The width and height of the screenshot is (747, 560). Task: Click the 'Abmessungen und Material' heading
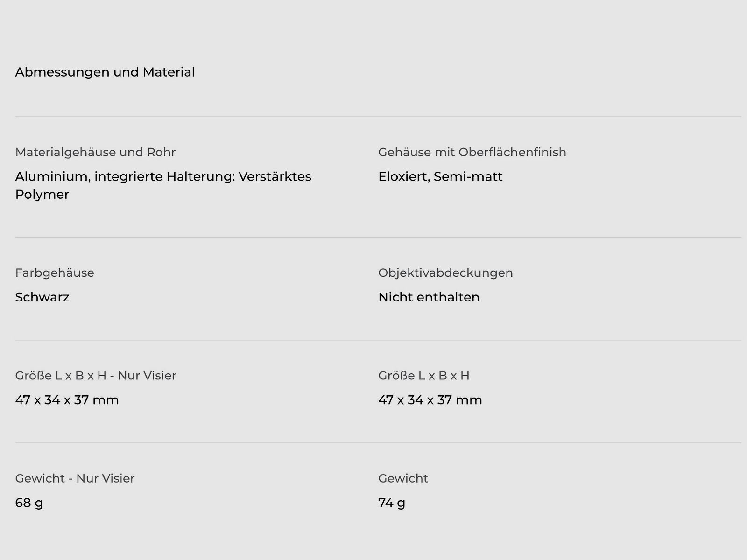pyautogui.click(x=105, y=72)
